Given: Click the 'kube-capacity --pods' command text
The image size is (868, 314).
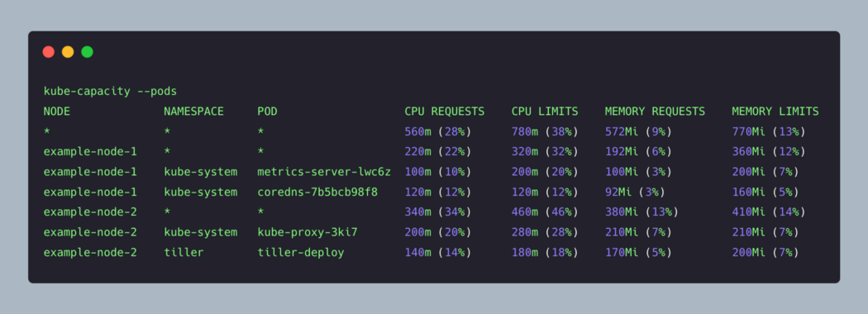Looking at the screenshot, I should click(x=110, y=92).
